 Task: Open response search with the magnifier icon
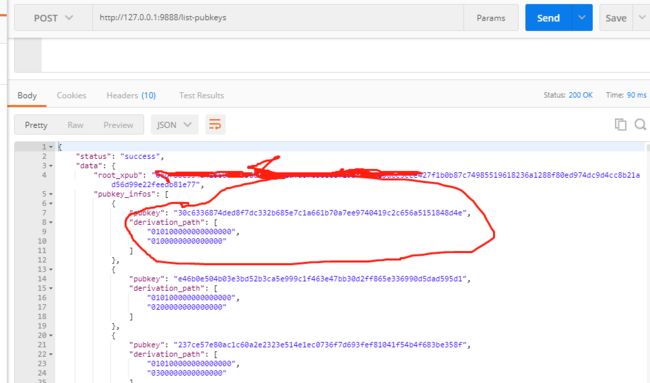point(640,124)
